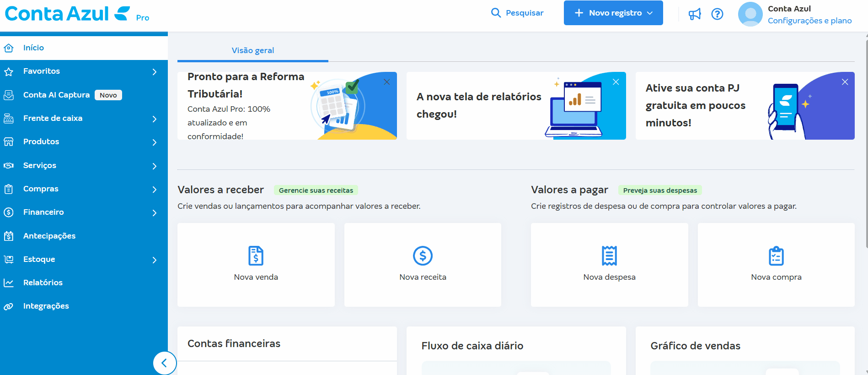Click the Novo registro plus sign
The width and height of the screenshot is (868, 375).
click(x=579, y=13)
